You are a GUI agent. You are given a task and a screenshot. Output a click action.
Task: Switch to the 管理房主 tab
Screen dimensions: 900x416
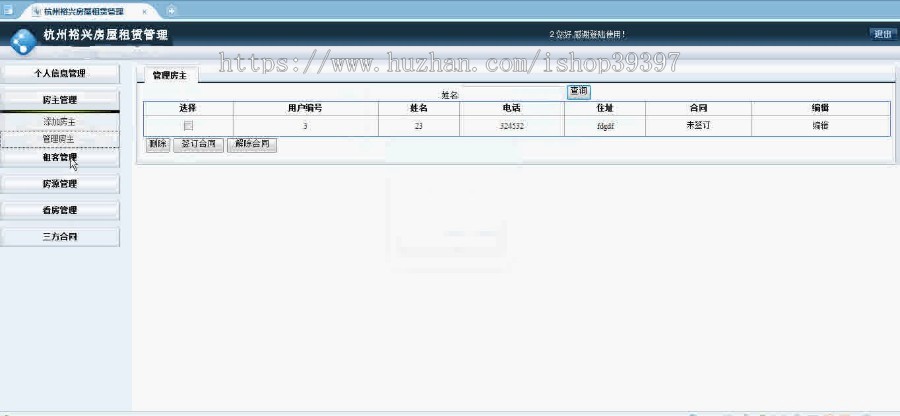pos(169,75)
